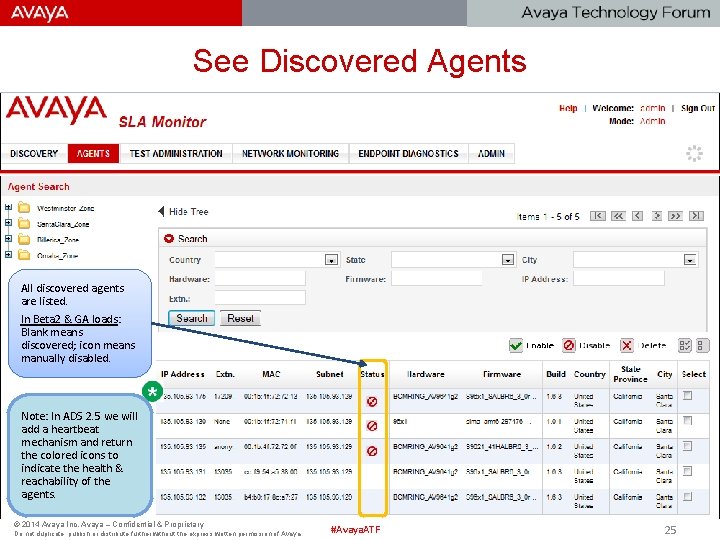Focus the Extn. input field
720x540 pixels.
click(x=260, y=298)
